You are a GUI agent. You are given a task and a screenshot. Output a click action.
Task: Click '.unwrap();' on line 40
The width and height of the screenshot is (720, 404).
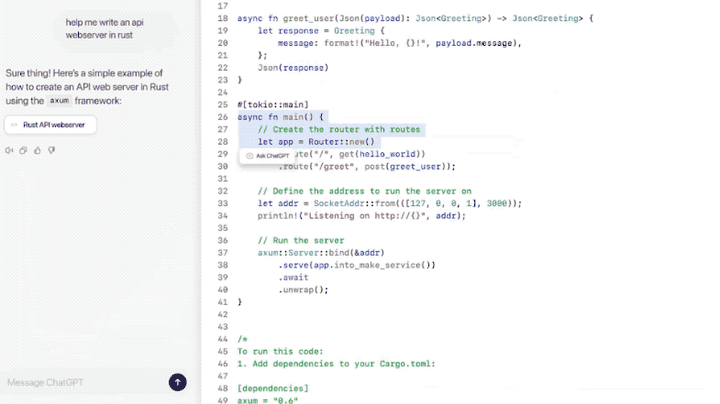click(303, 290)
